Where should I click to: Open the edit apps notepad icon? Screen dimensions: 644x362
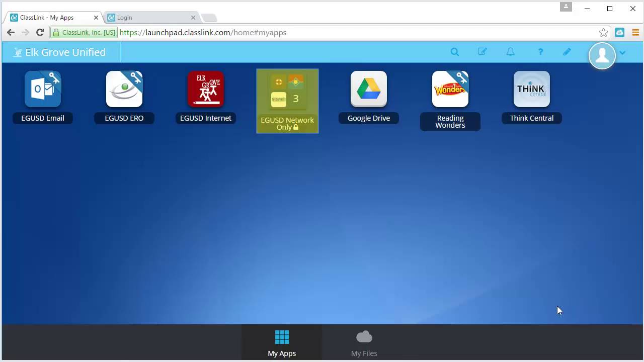point(482,52)
